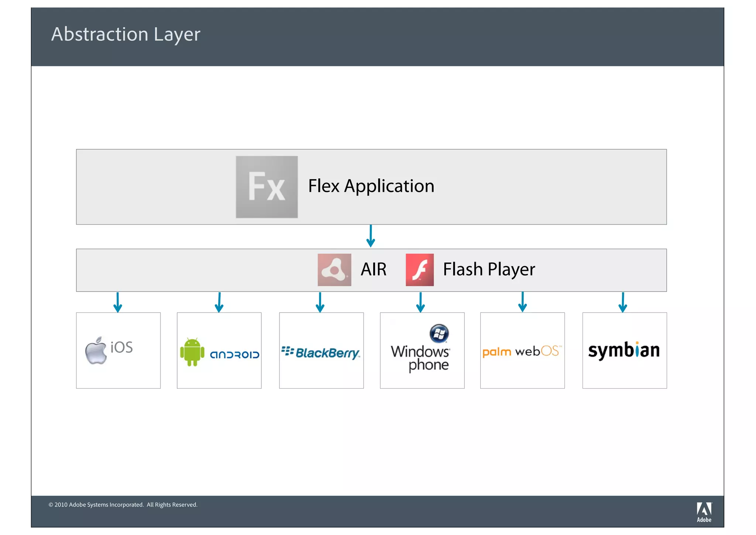The image size is (756, 535).
Task: Click arrow between Flex Application and AIR
Action: tap(371, 236)
